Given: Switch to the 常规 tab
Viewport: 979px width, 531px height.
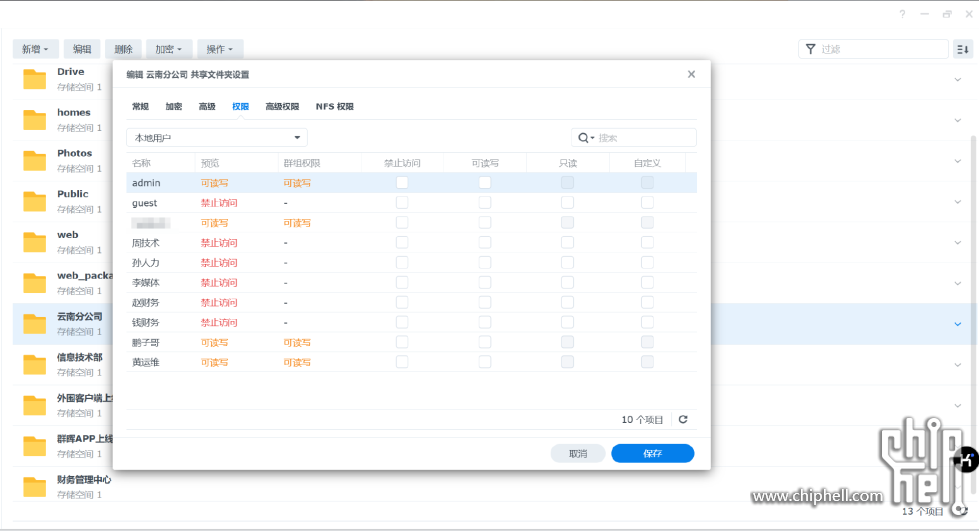Looking at the screenshot, I should [140, 107].
